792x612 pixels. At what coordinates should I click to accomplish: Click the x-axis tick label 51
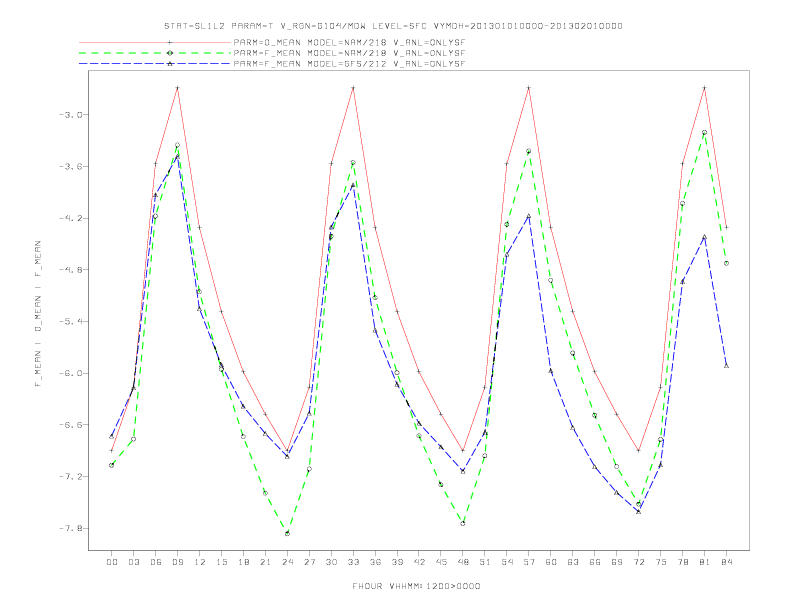[x=485, y=562]
